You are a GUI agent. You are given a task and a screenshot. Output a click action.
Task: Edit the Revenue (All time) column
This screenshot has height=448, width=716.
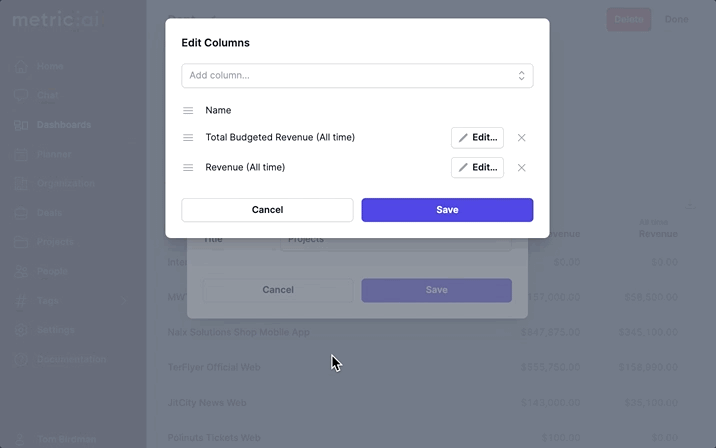pos(477,168)
